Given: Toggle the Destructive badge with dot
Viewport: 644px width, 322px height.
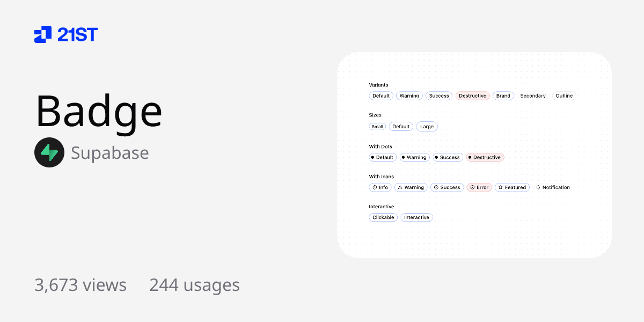Looking at the screenshot, I should (x=485, y=157).
